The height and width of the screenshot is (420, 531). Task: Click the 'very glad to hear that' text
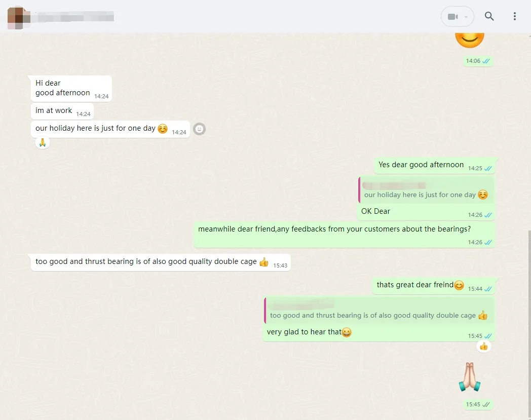tap(305, 332)
